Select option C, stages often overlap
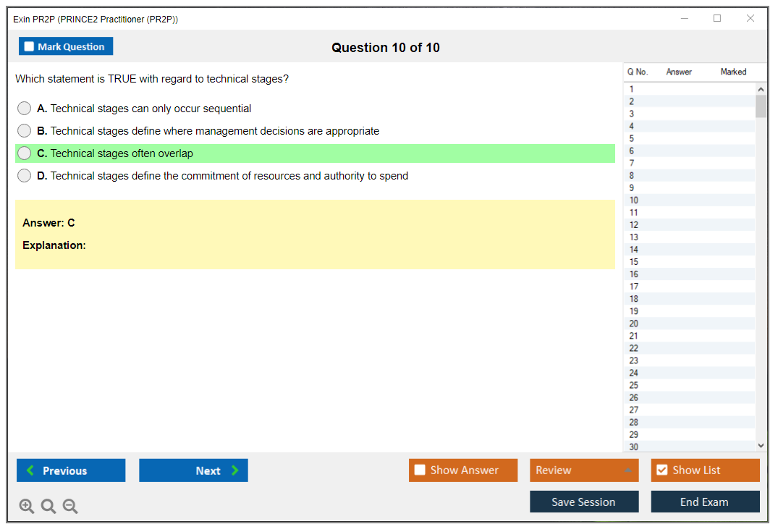 tap(25, 153)
